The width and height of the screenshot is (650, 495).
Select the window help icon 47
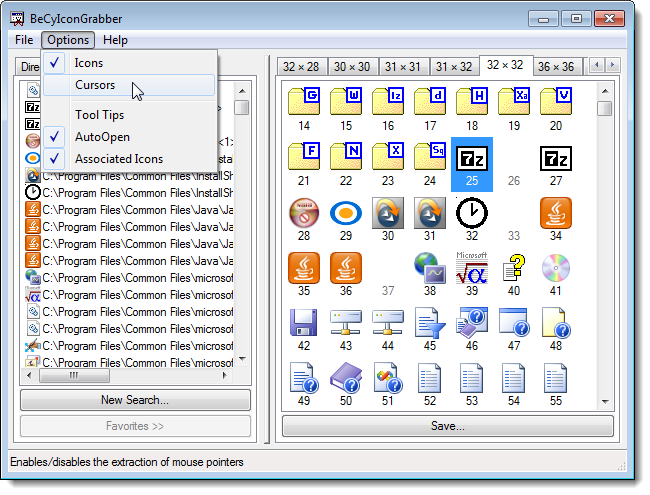click(x=514, y=323)
